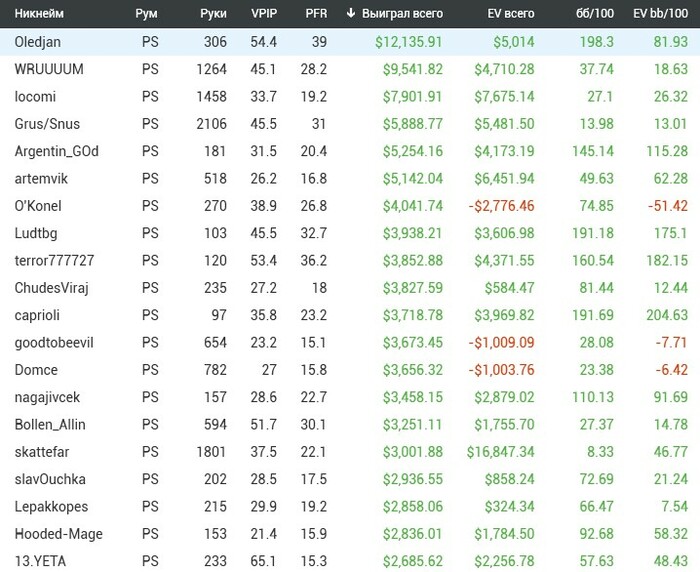Click the EV bb/100 column header

(x=661, y=14)
